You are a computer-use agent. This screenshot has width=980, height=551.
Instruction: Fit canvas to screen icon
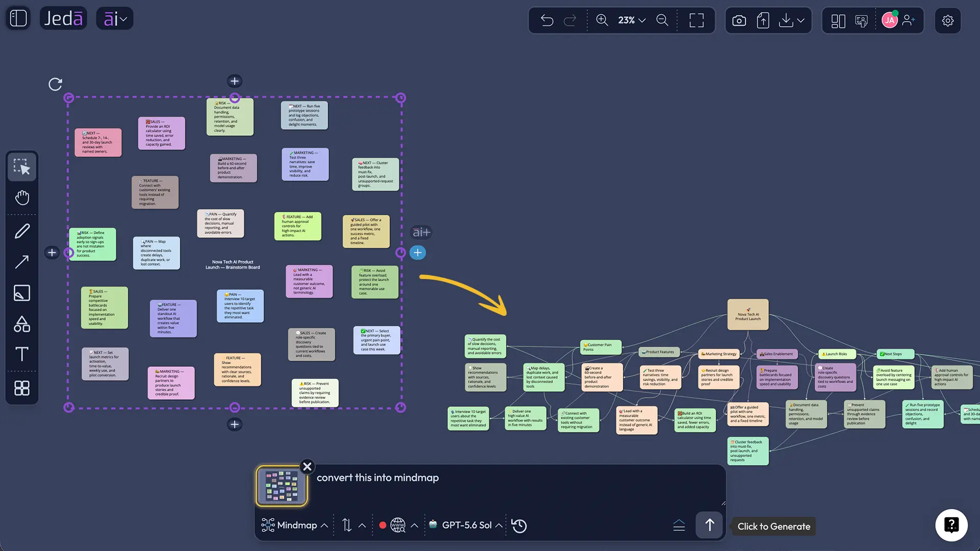pyautogui.click(x=697, y=20)
